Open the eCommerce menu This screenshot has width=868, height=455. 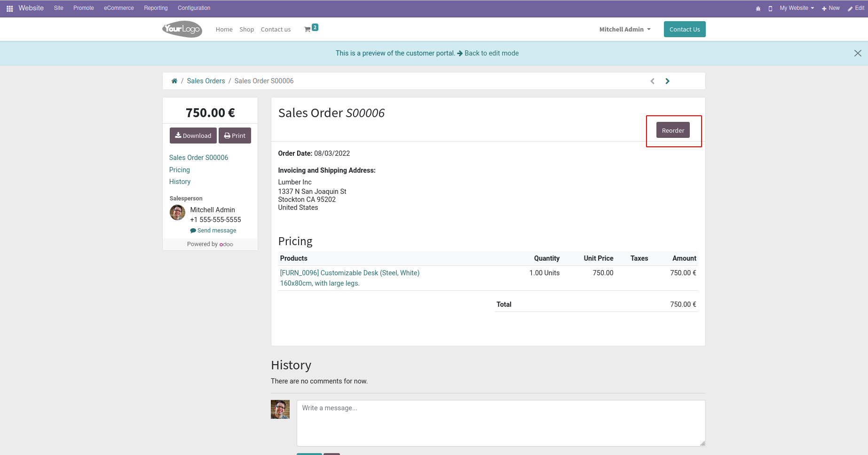click(x=119, y=8)
